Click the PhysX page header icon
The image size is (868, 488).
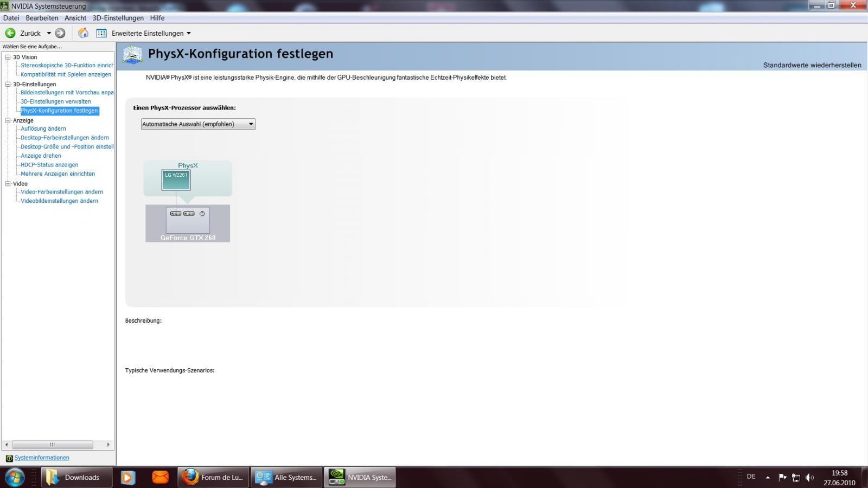point(132,54)
